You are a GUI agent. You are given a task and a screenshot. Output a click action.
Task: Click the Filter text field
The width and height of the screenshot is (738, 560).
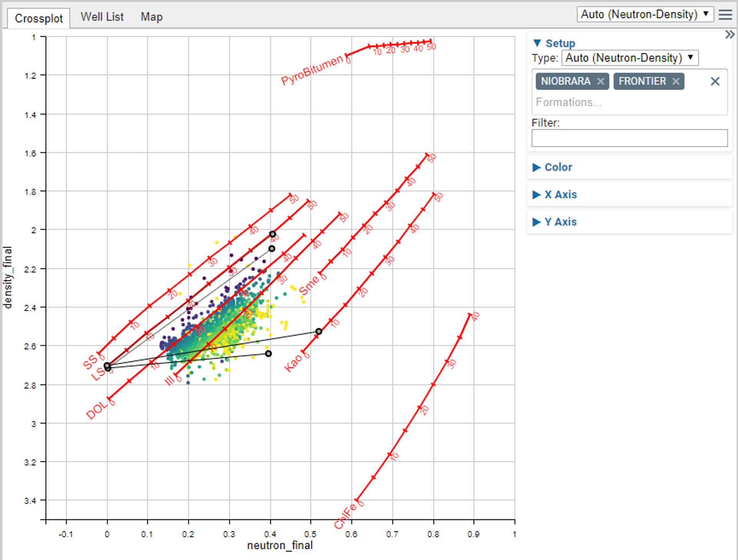coord(629,138)
